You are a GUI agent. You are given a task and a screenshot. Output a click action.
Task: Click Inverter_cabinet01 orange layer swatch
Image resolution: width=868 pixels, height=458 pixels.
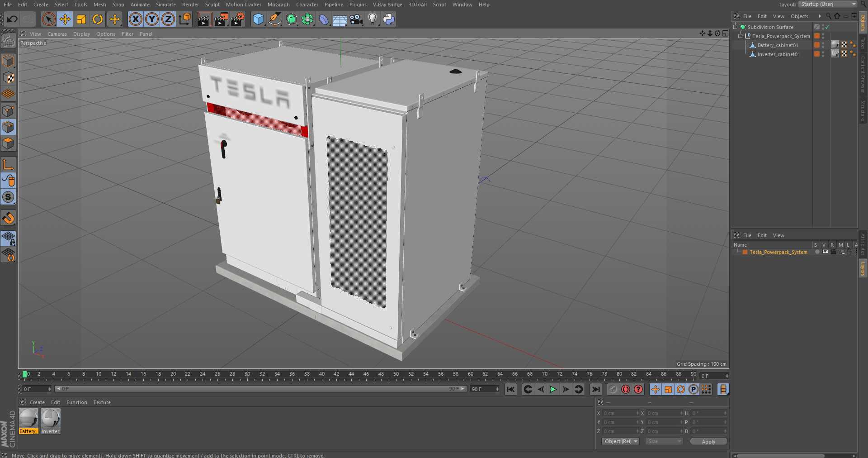817,54
